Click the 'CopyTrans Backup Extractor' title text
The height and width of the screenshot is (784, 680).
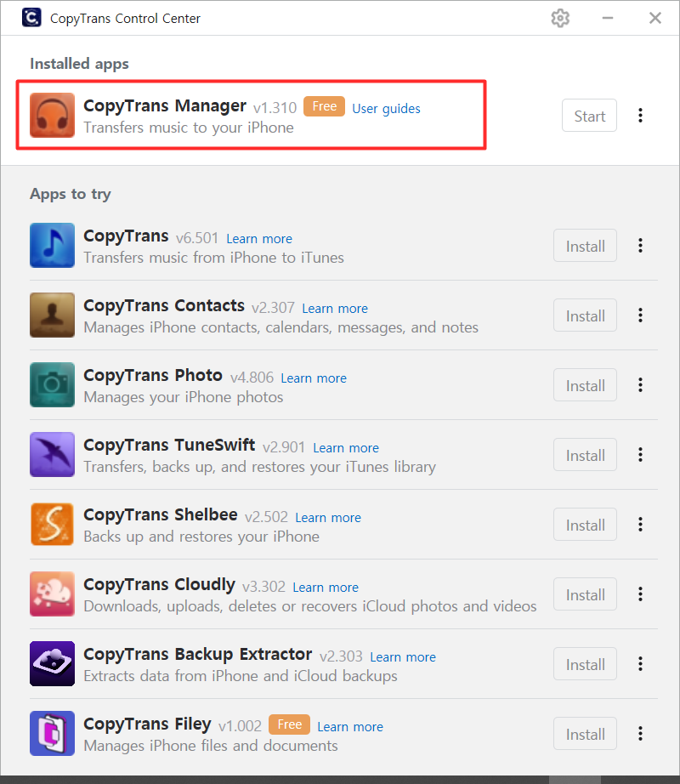pos(198,655)
